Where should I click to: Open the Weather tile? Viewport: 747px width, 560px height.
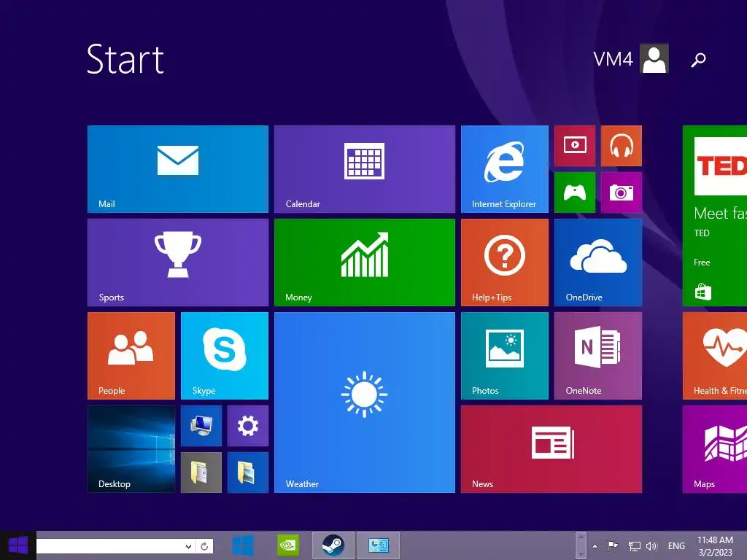365,402
